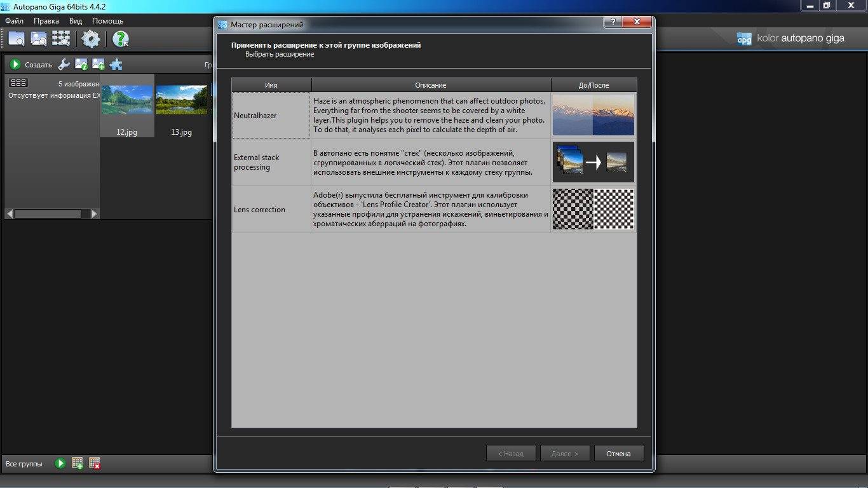The image size is (868, 488).
Task: Click the scrollbar left arrow under thumbnails
Action: pos(10,214)
